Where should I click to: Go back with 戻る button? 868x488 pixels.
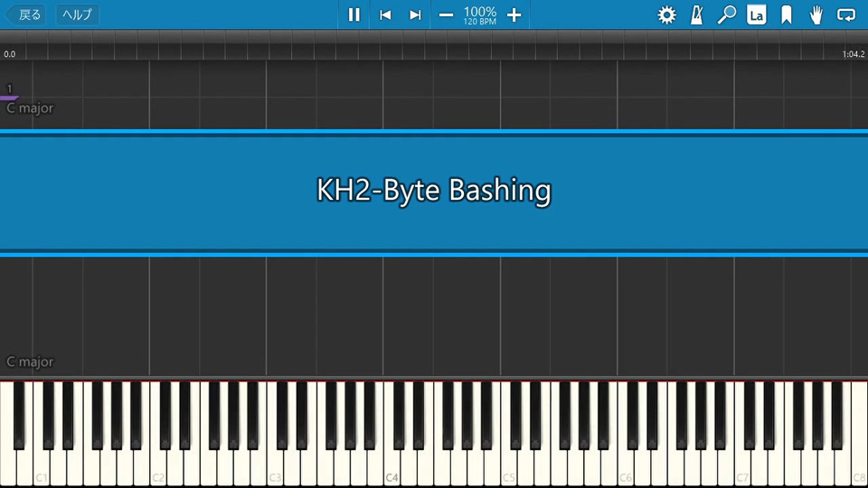(x=25, y=15)
